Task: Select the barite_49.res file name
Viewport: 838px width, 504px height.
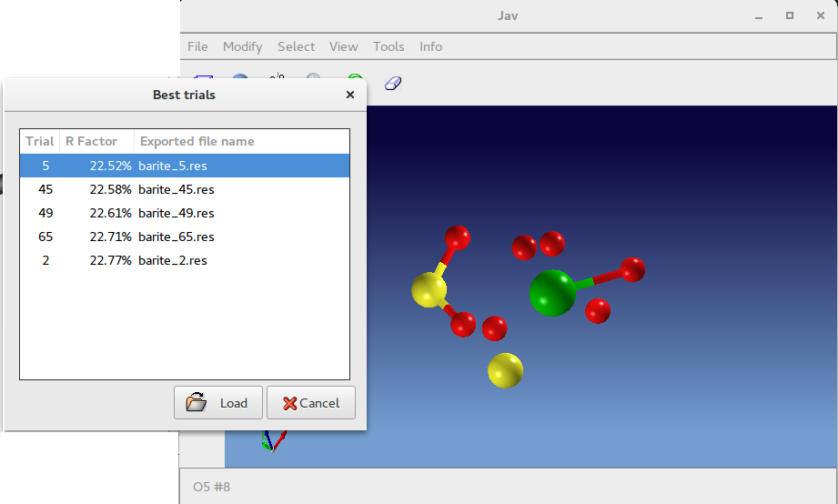Action: click(x=177, y=213)
